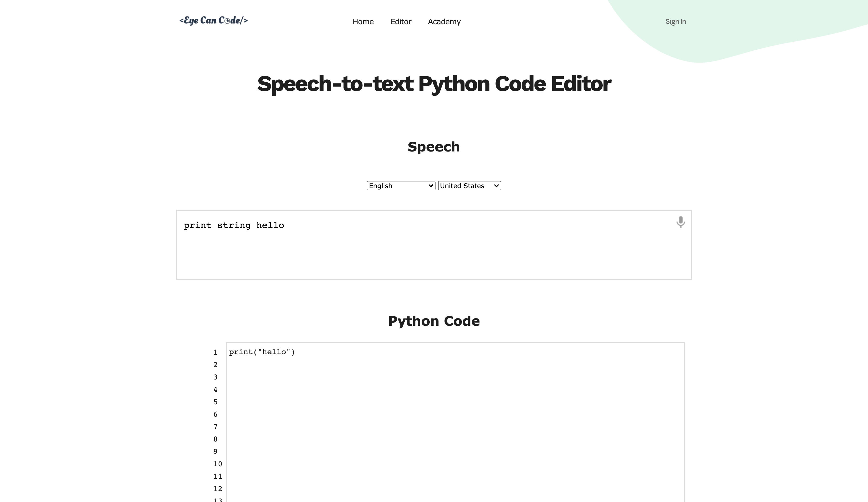Click the Eye Can Code logo
The height and width of the screenshot is (502, 868).
click(x=214, y=21)
